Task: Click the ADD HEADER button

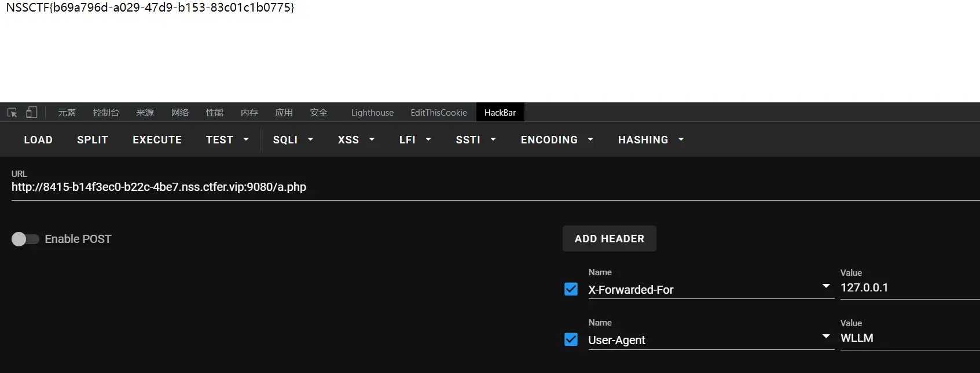Action: coord(609,239)
